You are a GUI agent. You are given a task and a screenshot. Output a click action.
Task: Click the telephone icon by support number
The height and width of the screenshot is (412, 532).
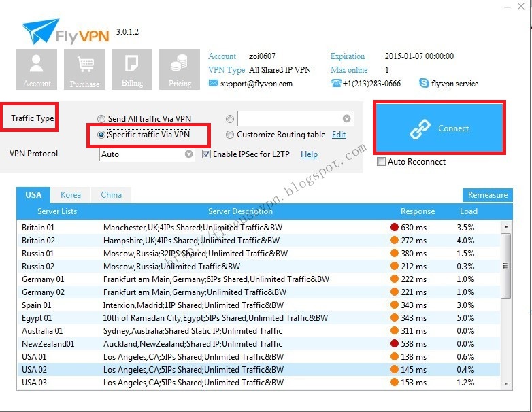coord(336,83)
